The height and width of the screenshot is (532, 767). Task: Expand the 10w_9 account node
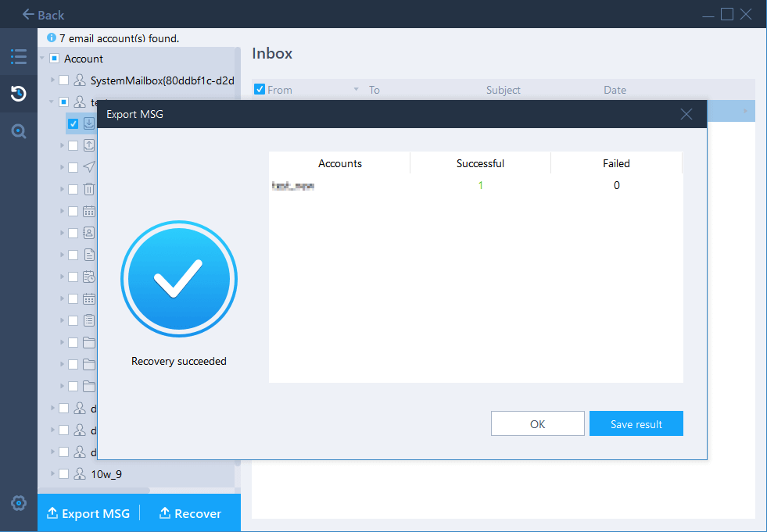53,474
